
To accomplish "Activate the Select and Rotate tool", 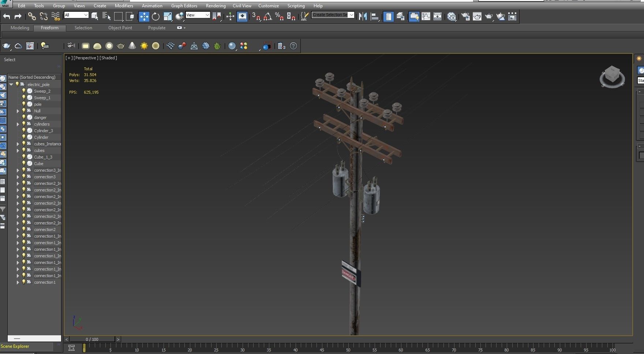I will point(156,16).
